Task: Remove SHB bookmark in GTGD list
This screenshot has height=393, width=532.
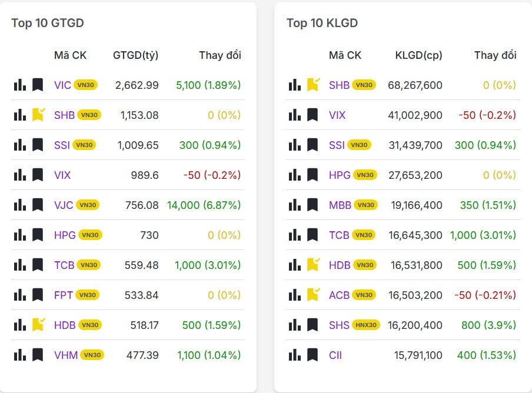Action: (38, 115)
